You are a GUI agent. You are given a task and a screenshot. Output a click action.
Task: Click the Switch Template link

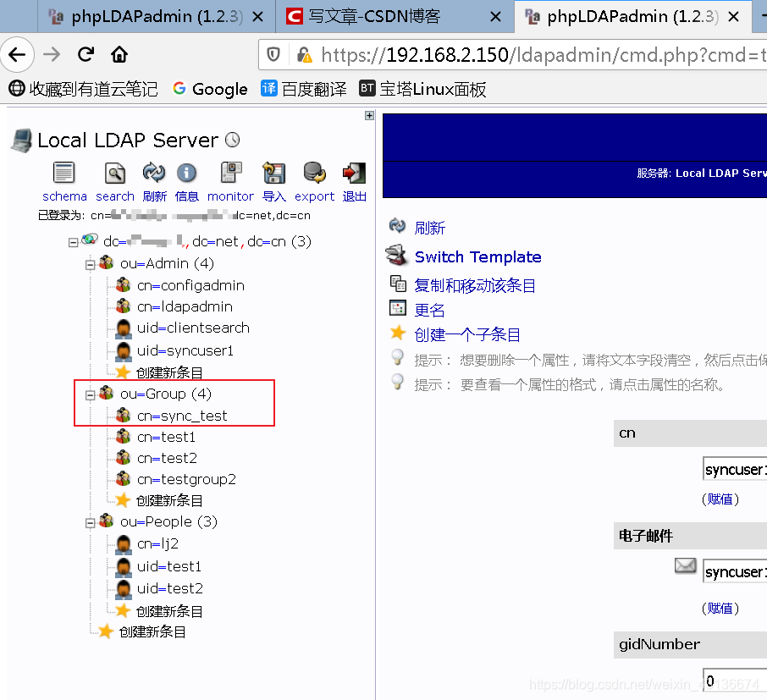[x=478, y=256]
